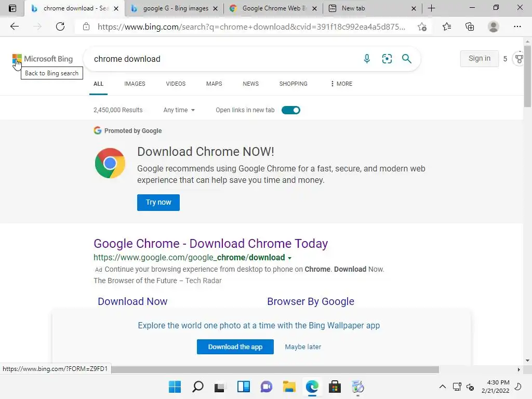Open Microsoft Store from taskbar
Viewport: 532px width, 399px height.
335,387
